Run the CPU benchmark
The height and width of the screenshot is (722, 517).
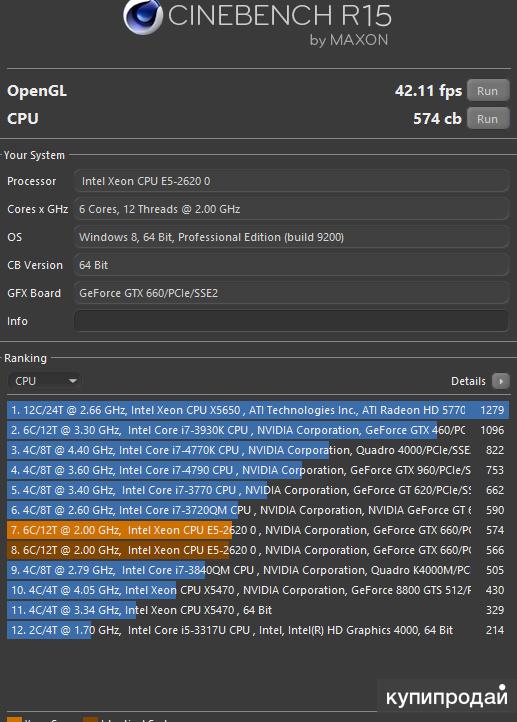coord(488,119)
